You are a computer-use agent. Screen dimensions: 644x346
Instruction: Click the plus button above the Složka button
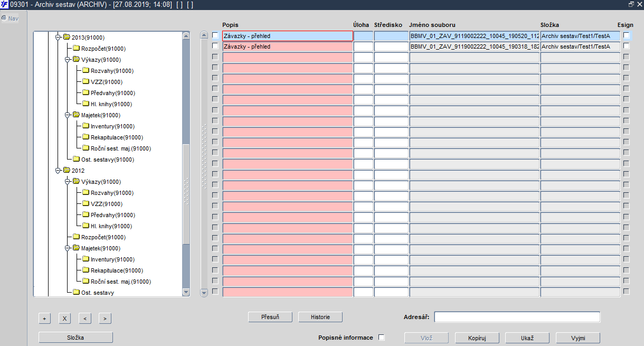click(x=45, y=318)
